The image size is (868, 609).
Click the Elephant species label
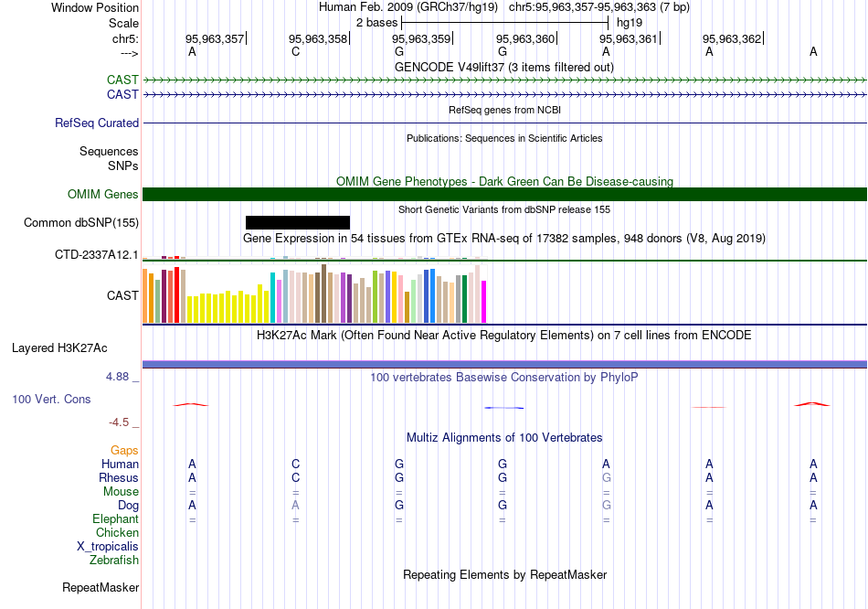coord(115,518)
